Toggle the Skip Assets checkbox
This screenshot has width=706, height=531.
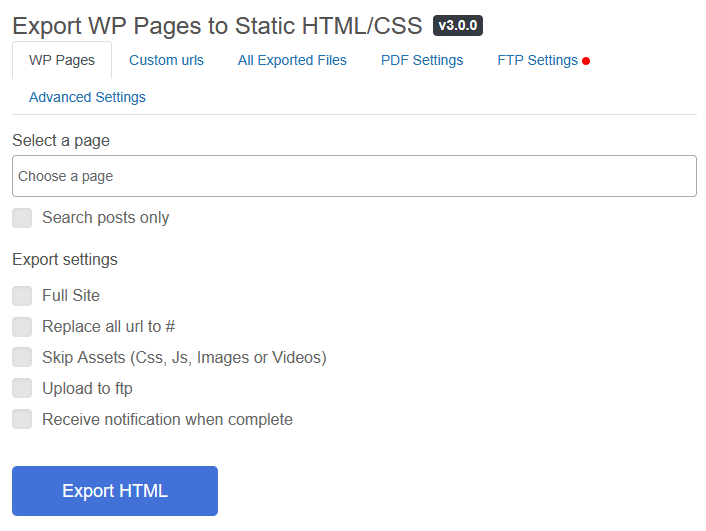pos(22,358)
